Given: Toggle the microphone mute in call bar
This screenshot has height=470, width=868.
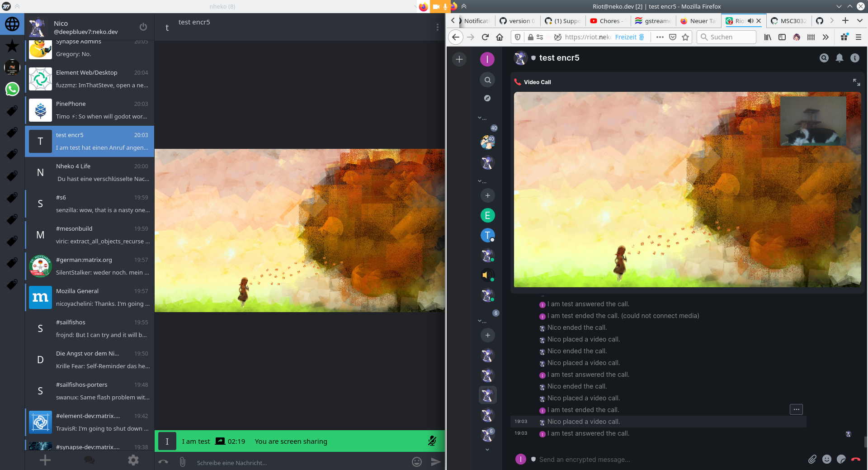Looking at the screenshot, I should click(432, 441).
